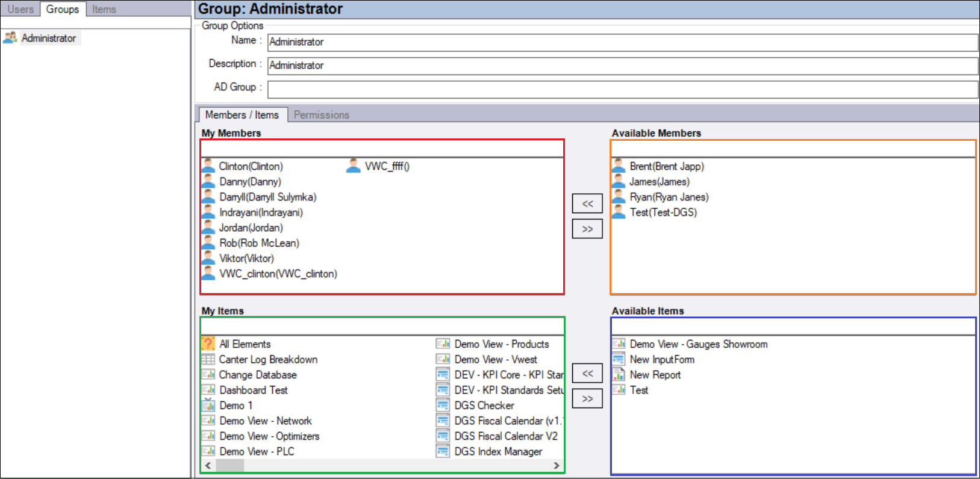Viewport: 980px width, 479px height.
Task: Remove selected member with >> button
Action: tap(587, 229)
